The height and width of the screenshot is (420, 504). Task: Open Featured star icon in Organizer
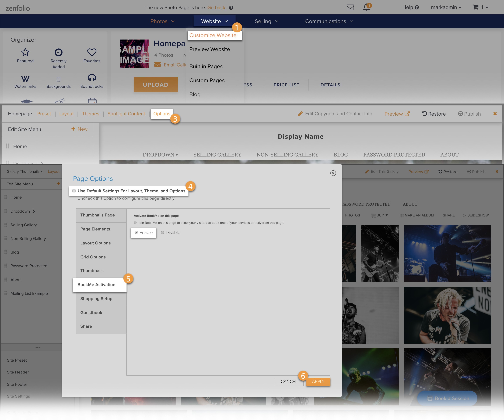[25, 52]
